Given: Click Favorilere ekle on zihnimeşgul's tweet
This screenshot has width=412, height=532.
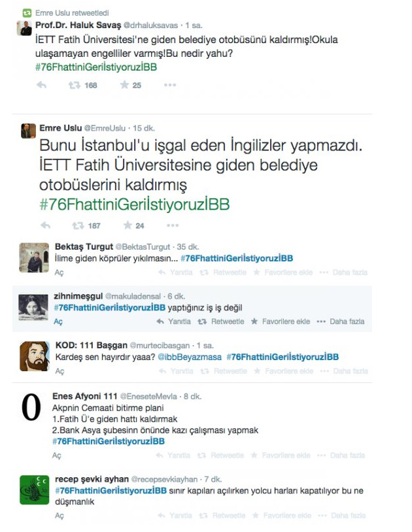Looking at the screenshot, I should point(281,322).
